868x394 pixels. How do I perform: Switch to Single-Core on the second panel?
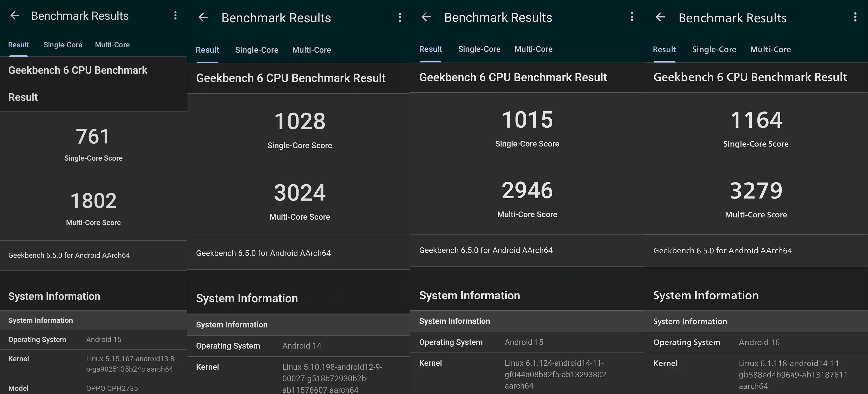[256, 50]
